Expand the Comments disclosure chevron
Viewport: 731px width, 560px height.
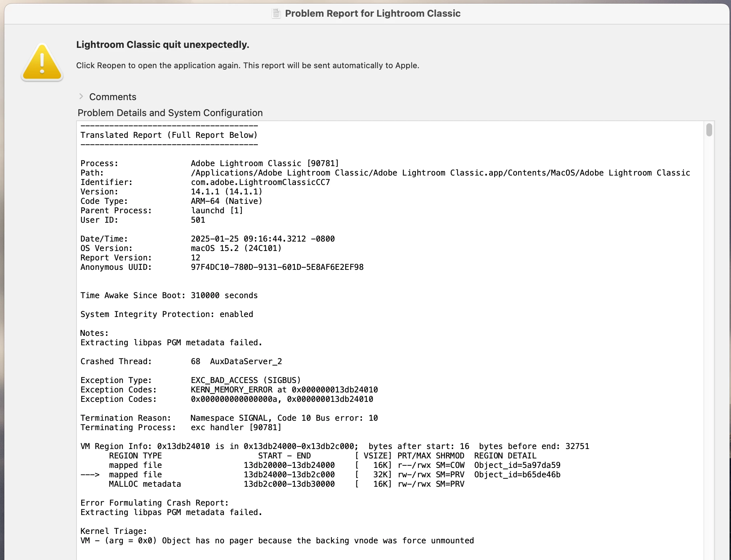point(81,96)
